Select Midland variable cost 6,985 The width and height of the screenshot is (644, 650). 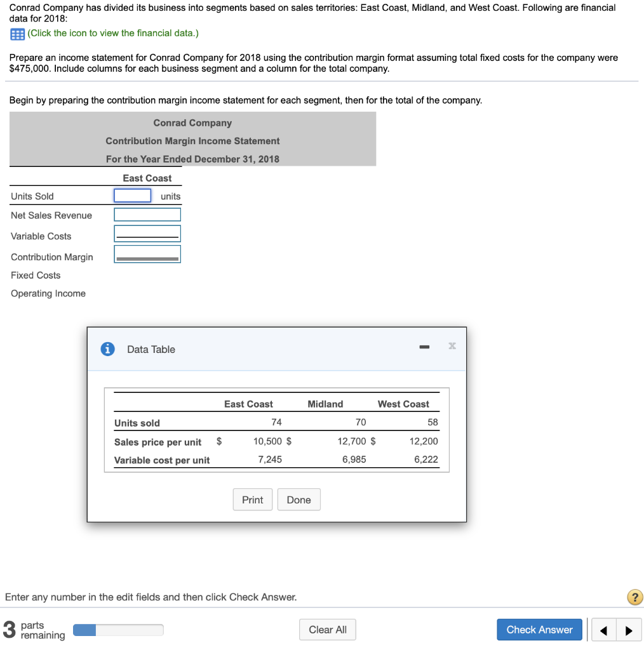pyautogui.click(x=354, y=460)
